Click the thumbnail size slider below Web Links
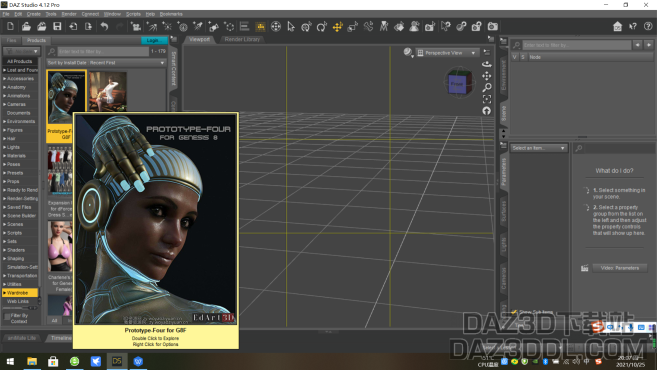The image size is (657, 370). click(21, 308)
